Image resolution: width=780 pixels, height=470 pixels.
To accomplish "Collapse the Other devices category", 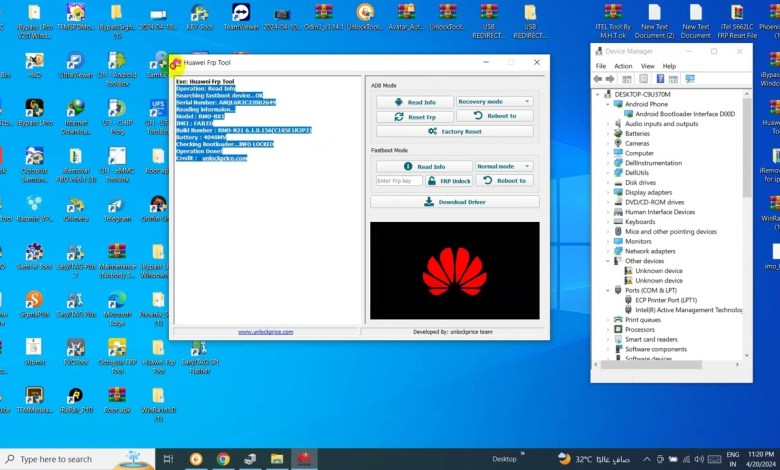I will click(x=609, y=260).
